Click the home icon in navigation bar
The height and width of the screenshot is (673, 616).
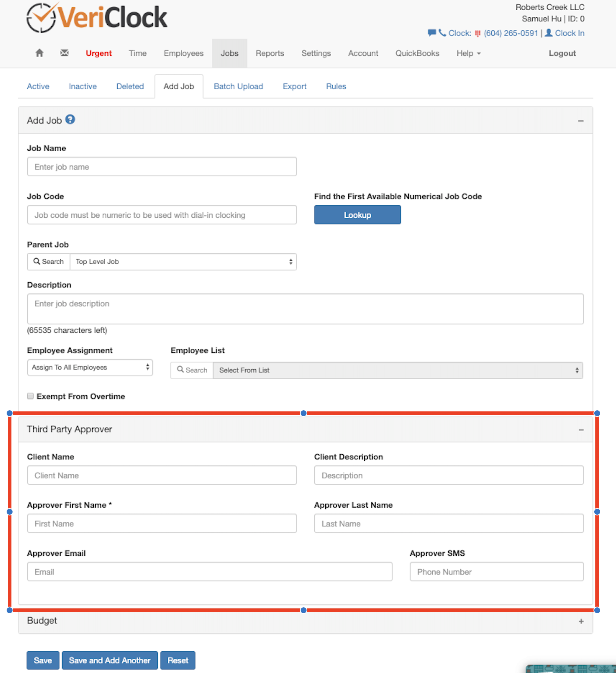[39, 53]
